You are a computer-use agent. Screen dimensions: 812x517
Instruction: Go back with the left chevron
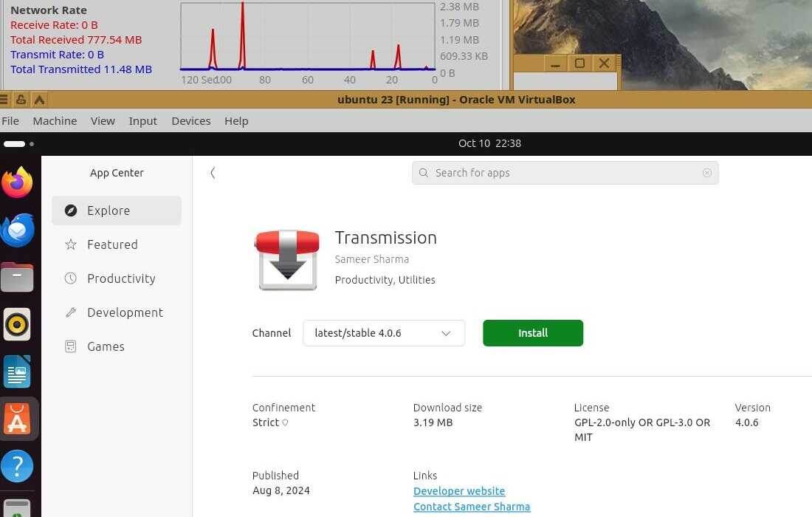(x=213, y=173)
